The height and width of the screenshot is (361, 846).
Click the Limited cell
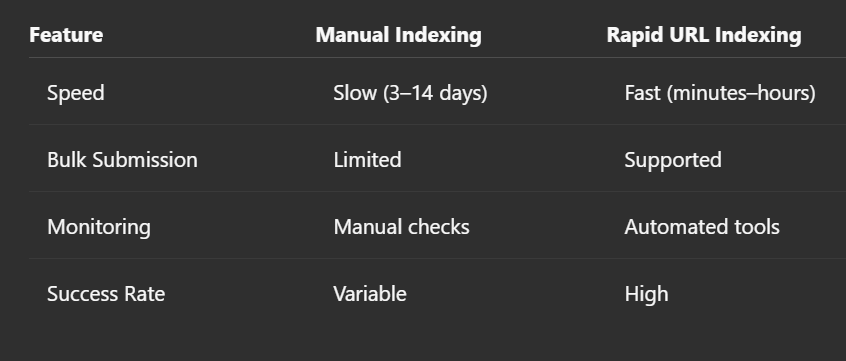point(367,160)
